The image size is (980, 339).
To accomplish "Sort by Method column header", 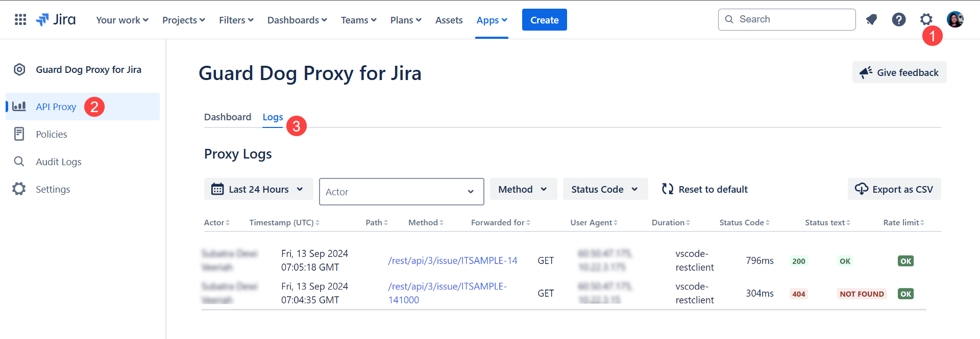I will pos(426,223).
